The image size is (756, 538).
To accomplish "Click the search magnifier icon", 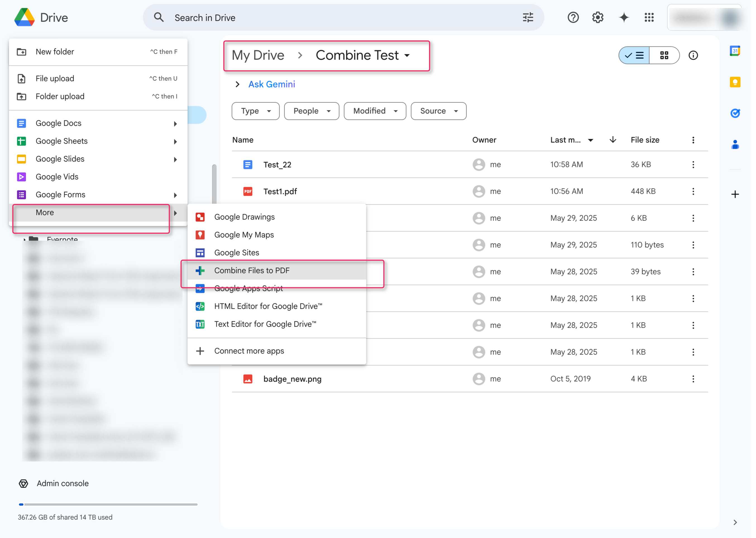I will [x=159, y=18].
